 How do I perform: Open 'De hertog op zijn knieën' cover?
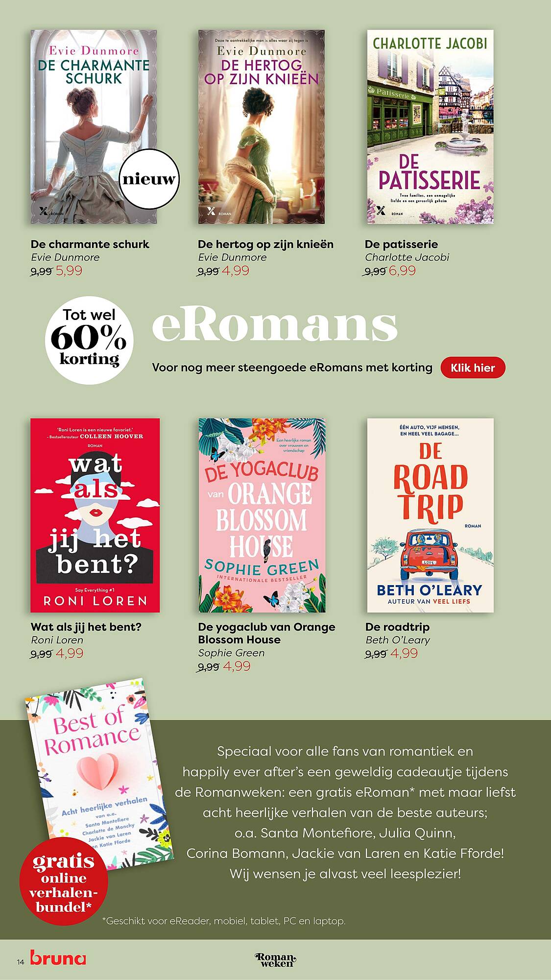click(261, 127)
